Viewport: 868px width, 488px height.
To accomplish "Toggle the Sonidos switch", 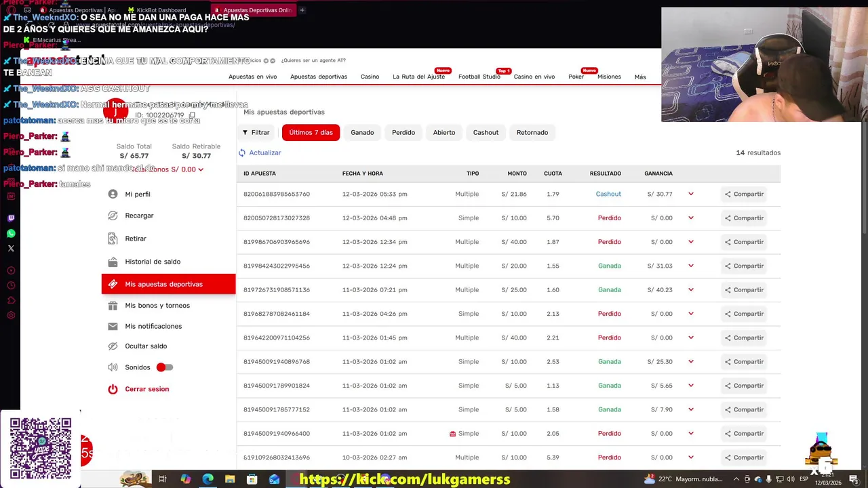I will [x=165, y=367].
